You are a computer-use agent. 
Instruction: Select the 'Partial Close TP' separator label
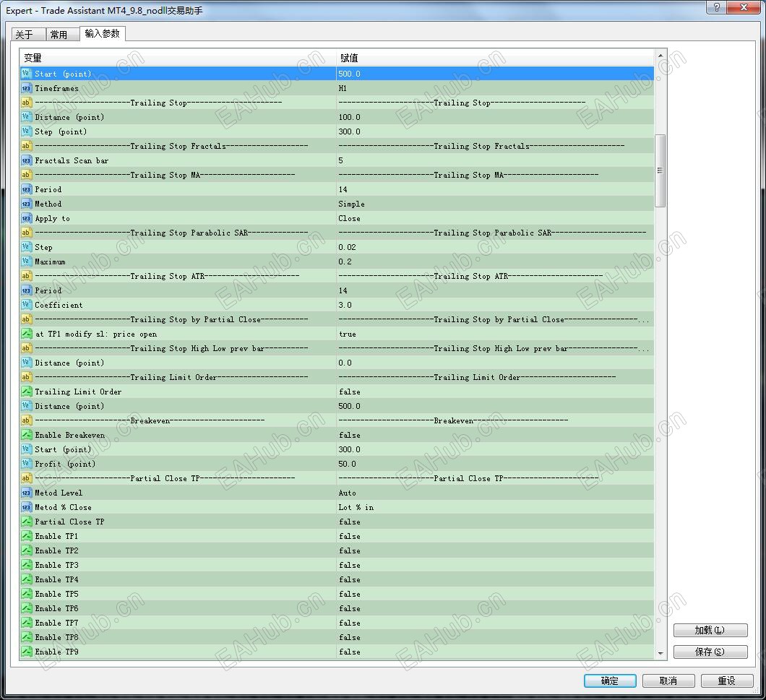[165, 478]
